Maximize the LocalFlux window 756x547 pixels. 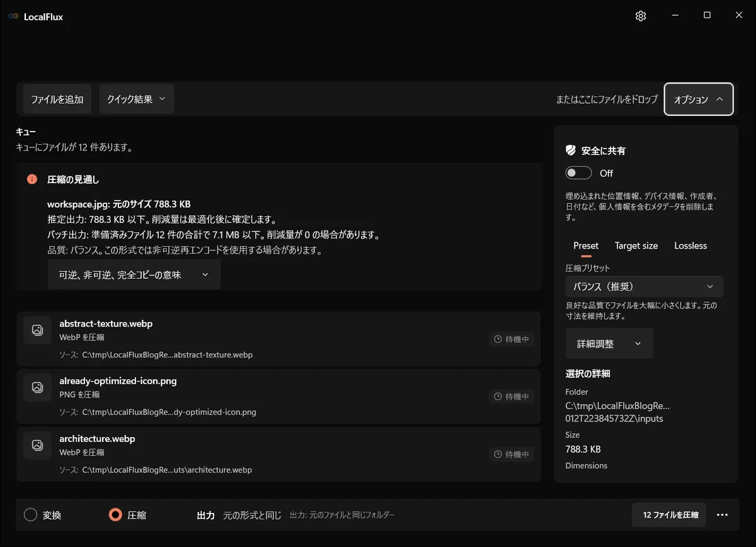(x=707, y=16)
